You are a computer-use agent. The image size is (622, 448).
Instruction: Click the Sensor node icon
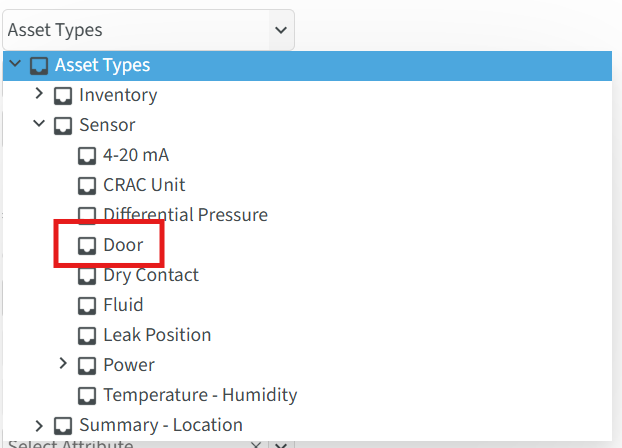63,125
